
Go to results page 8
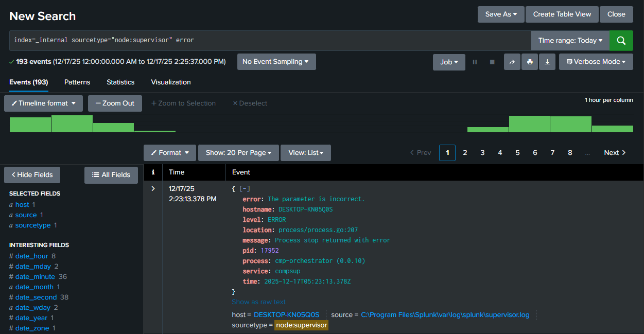coord(570,153)
